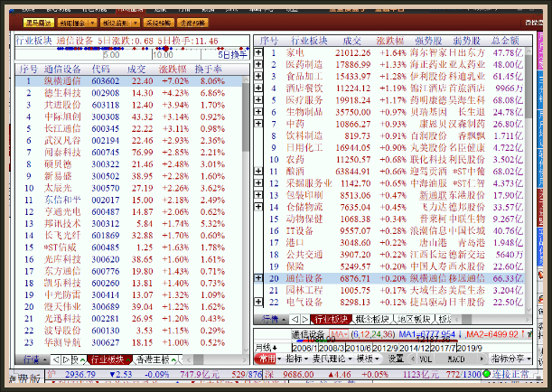Screen dimensions: 552x392
Task: Click 沪 index value 2936.79 in status bar
Action: tap(80, 374)
